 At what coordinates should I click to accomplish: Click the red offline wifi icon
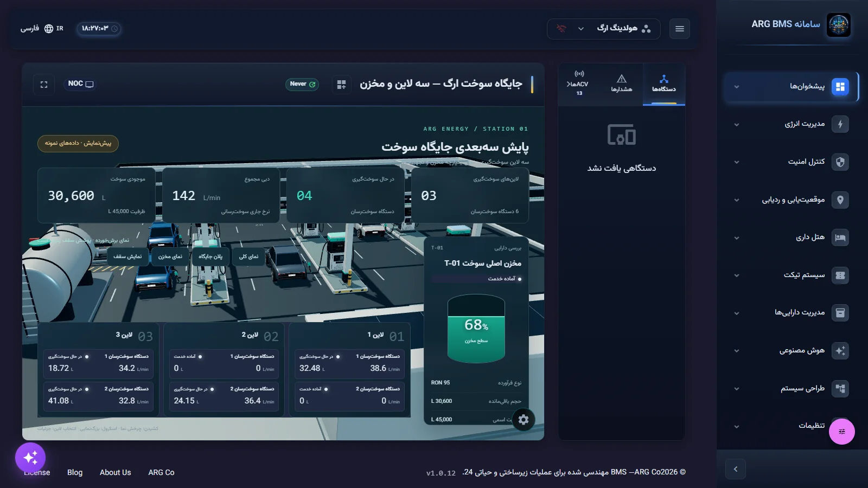pos(561,29)
